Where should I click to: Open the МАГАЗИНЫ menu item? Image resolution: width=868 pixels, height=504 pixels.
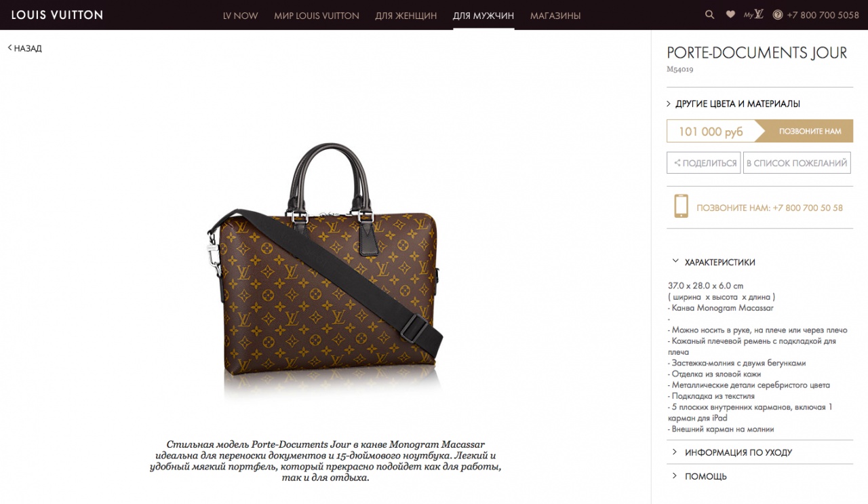click(x=555, y=15)
